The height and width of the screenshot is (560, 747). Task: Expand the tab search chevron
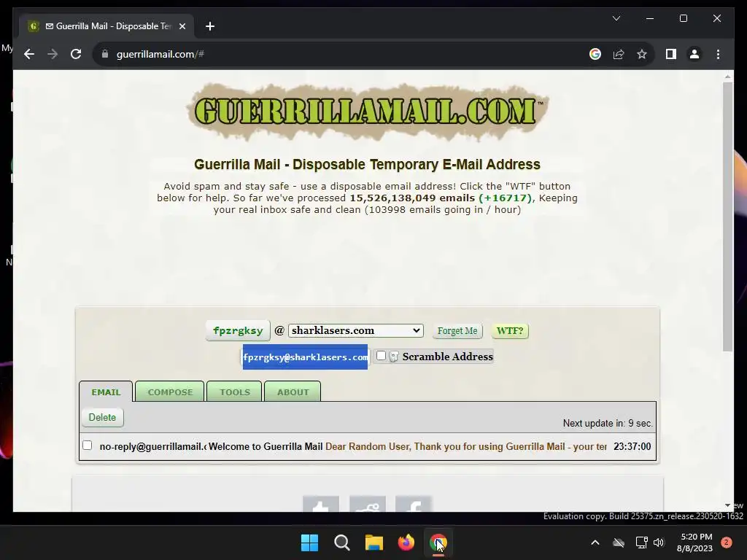click(616, 18)
